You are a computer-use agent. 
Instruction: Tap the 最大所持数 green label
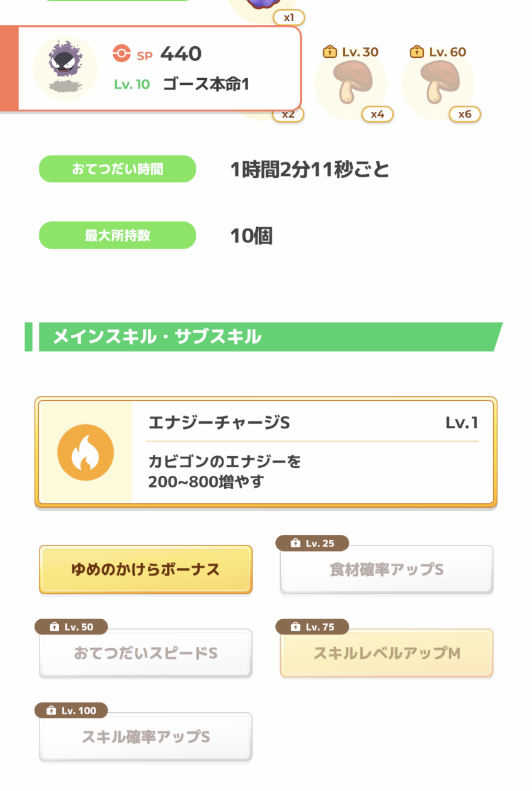coord(118,235)
